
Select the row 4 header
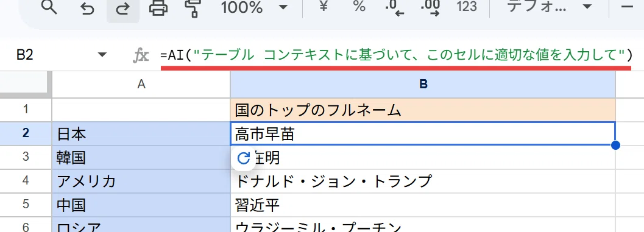(26, 181)
